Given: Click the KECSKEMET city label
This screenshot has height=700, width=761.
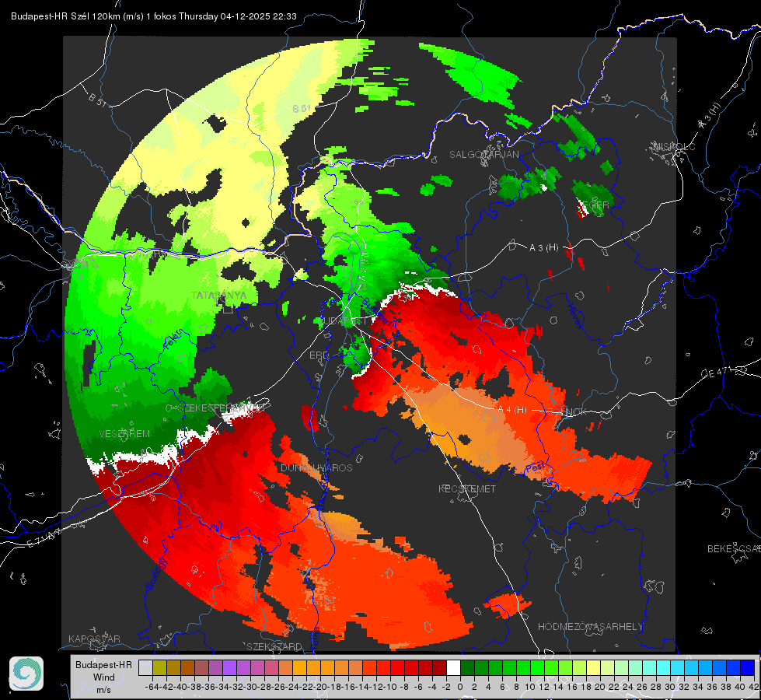Looking at the screenshot, I should pos(467,488).
